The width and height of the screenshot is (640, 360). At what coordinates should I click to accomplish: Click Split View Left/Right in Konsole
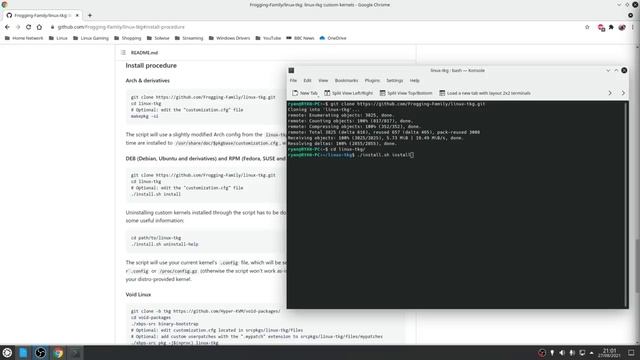pyautogui.click(x=349, y=93)
